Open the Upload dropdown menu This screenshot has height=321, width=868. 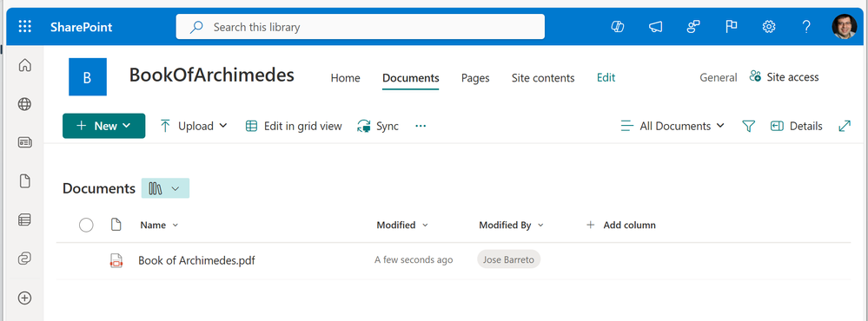(x=193, y=126)
